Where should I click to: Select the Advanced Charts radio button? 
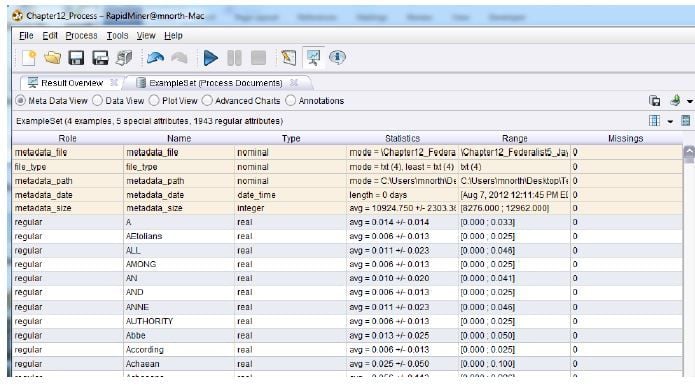(x=207, y=101)
